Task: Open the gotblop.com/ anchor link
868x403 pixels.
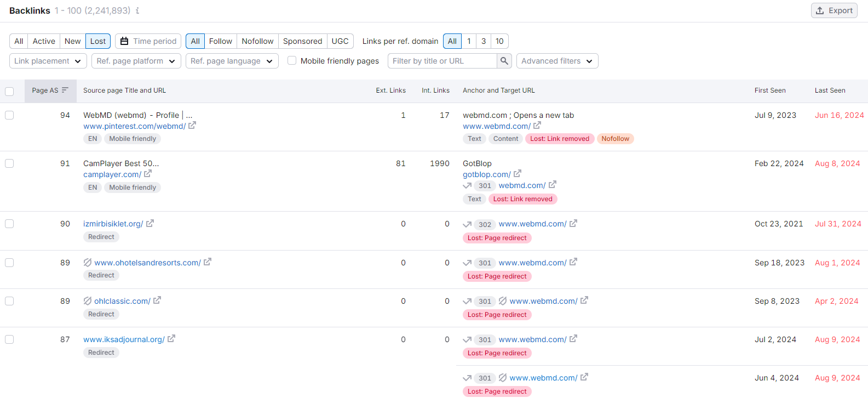Action: pos(486,174)
